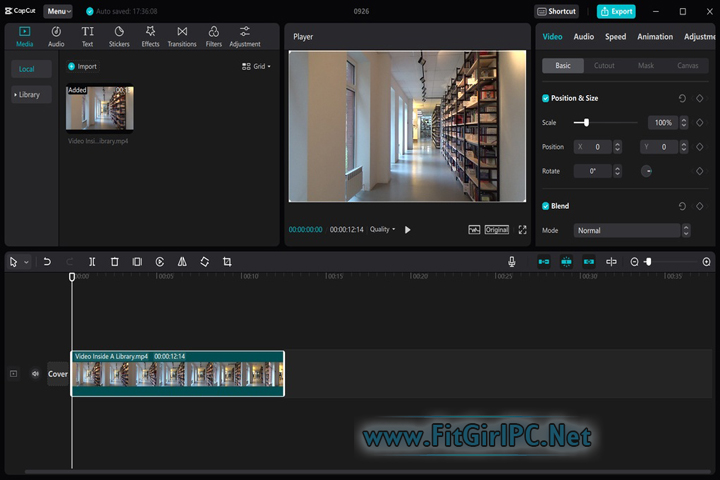
Task: Open the Transitions panel
Action: [x=182, y=37]
